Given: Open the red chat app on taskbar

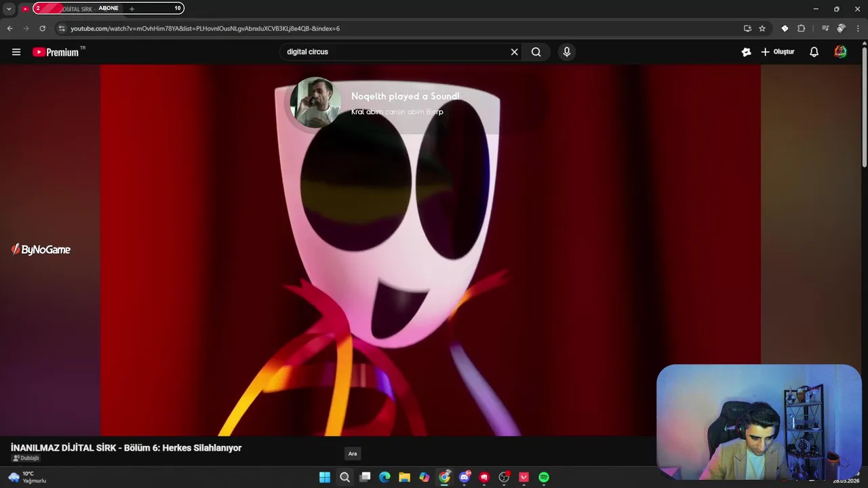Looking at the screenshot, I should (484, 477).
